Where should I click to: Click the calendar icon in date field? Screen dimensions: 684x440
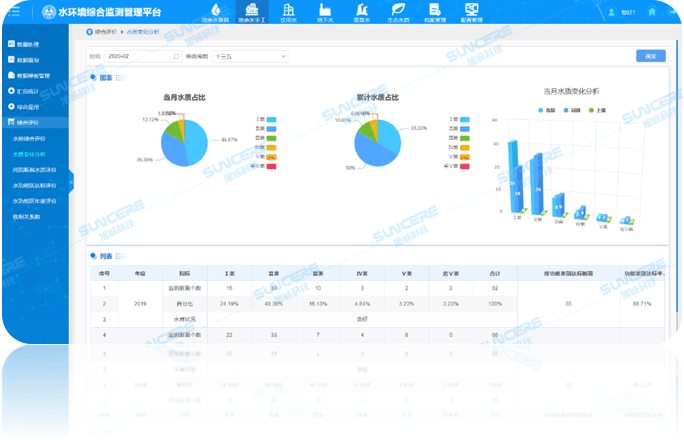pyautogui.click(x=177, y=57)
